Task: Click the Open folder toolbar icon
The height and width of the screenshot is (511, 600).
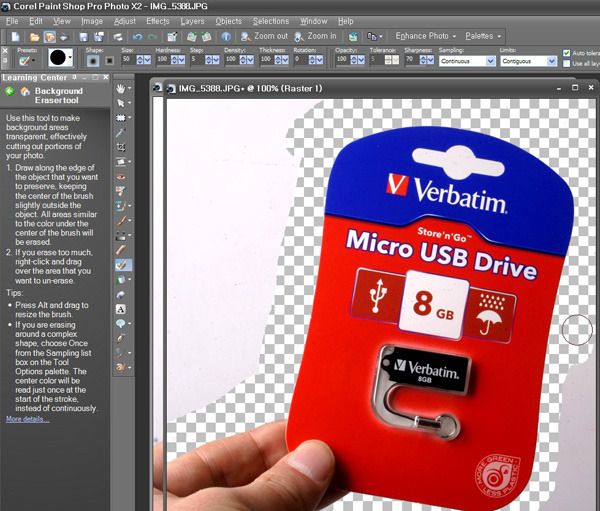Action: click(34, 37)
